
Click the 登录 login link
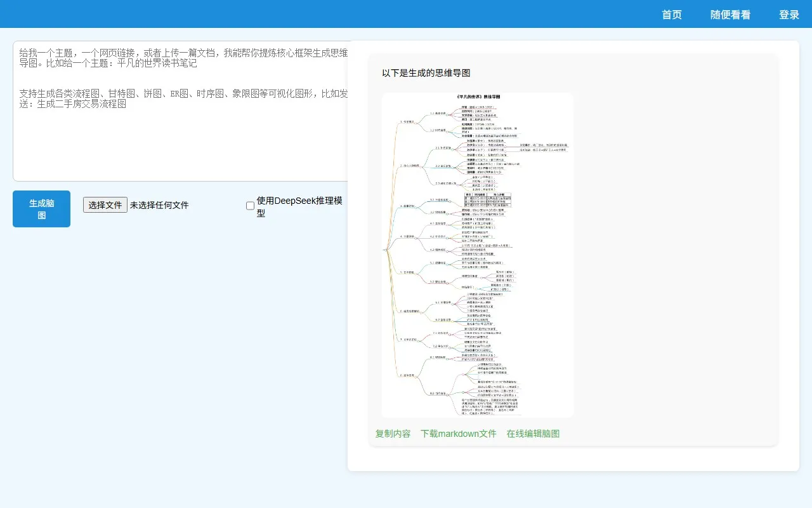789,15
